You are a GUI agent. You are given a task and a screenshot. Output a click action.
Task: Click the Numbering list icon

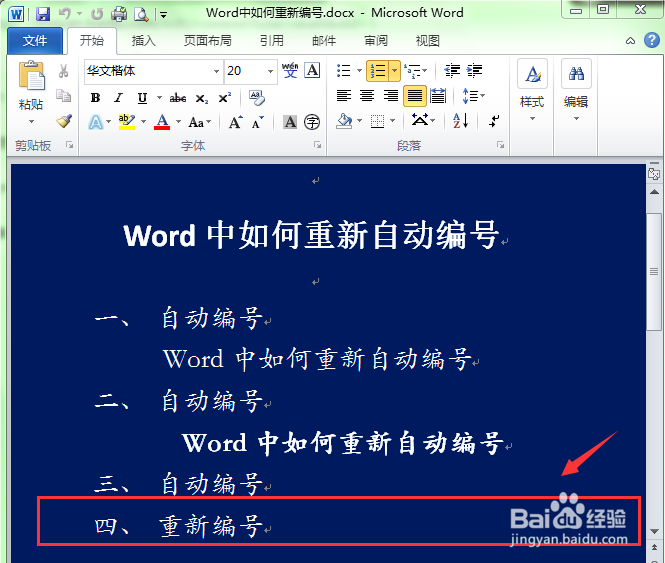pos(378,70)
